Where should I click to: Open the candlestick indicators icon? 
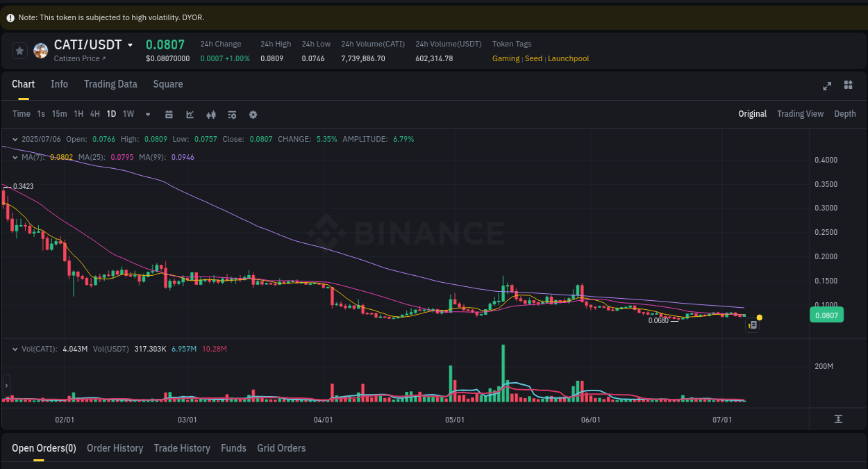point(211,114)
